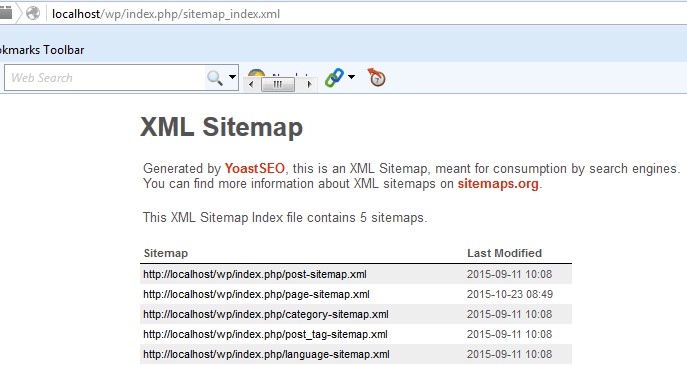
Task: Open the sitemaps.org link
Action: click(x=498, y=184)
